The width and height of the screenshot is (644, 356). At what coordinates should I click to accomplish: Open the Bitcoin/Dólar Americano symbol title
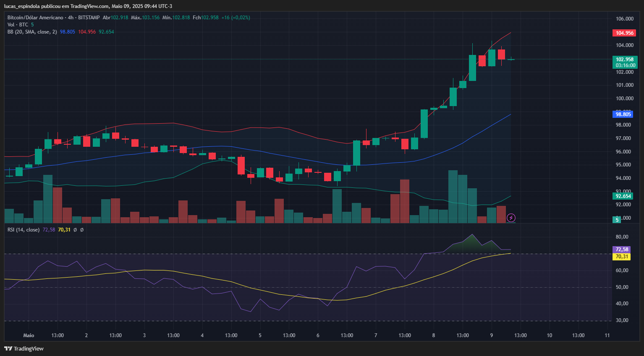click(35, 18)
